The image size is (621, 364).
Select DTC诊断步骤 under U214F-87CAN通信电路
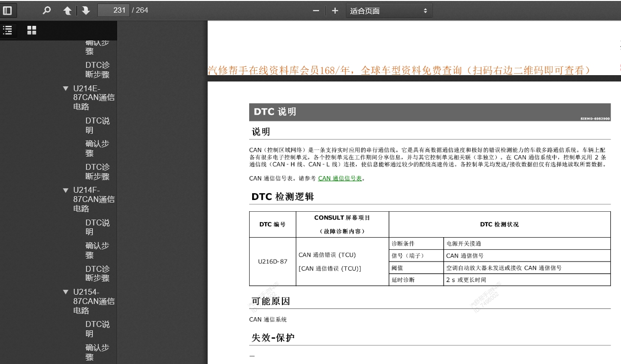(97, 273)
